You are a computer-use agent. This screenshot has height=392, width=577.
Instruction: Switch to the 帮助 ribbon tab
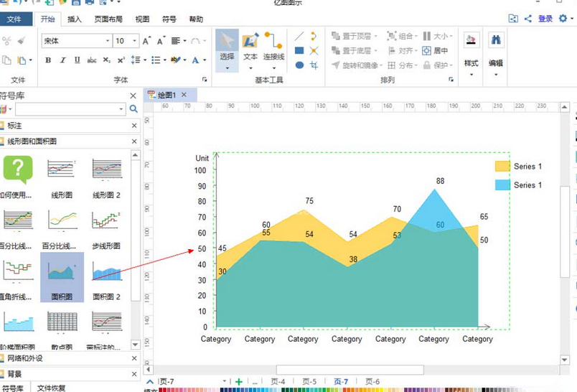[196, 19]
